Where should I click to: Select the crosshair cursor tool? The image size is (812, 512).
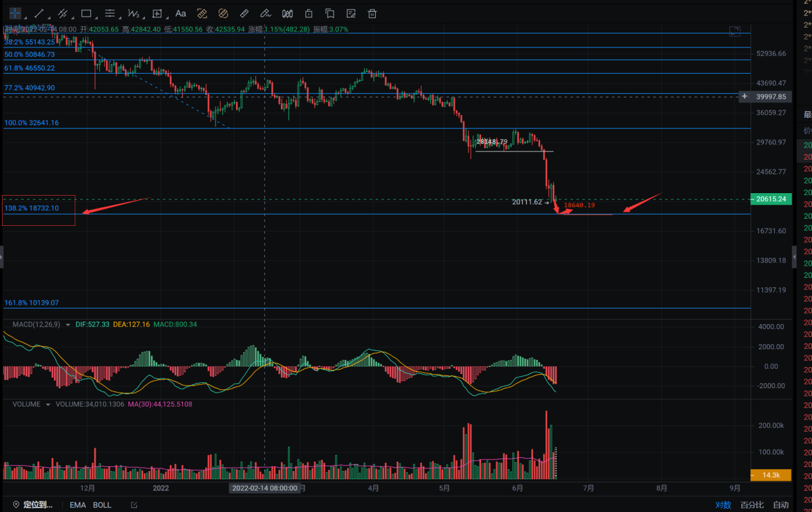15,13
